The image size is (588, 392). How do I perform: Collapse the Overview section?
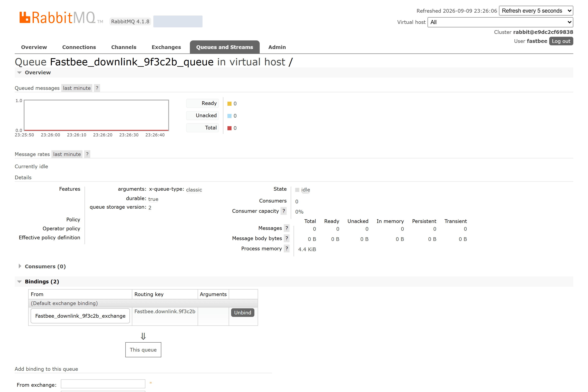pyautogui.click(x=38, y=72)
